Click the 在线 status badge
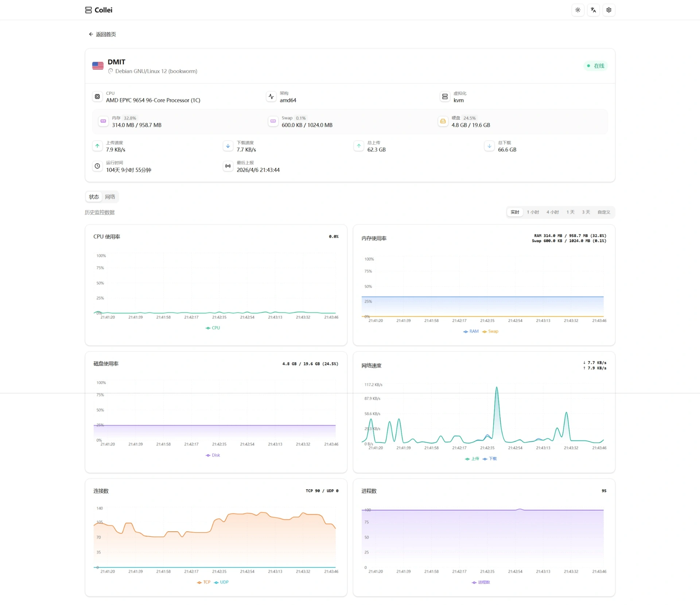 pos(595,66)
